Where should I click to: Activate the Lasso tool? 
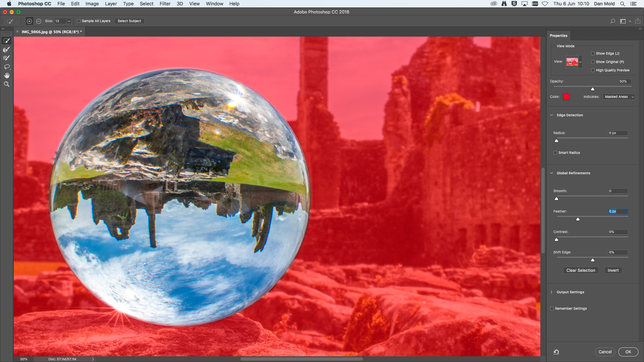click(6, 67)
